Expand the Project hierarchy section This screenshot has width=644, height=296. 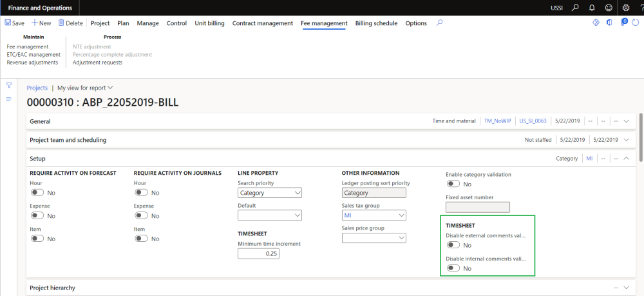(x=626, y=288)
